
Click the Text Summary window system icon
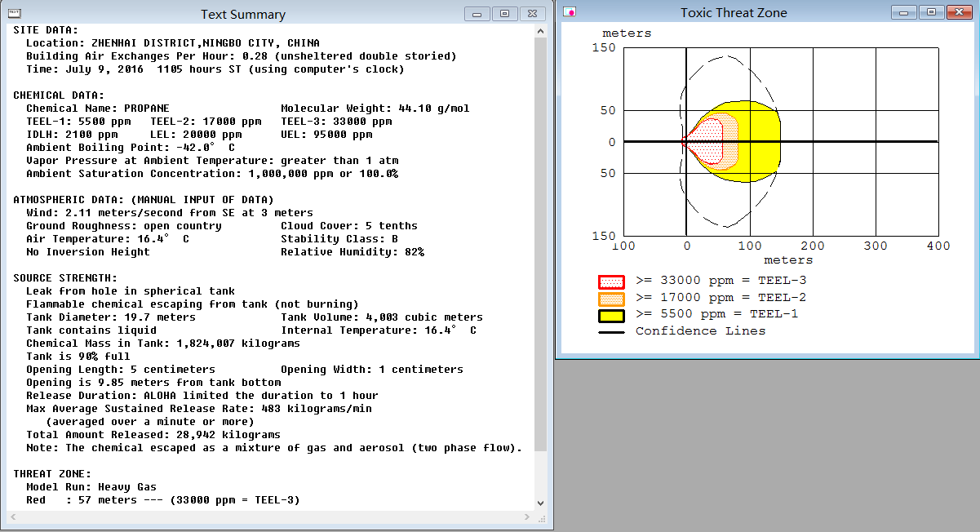[x=13, y=13]
